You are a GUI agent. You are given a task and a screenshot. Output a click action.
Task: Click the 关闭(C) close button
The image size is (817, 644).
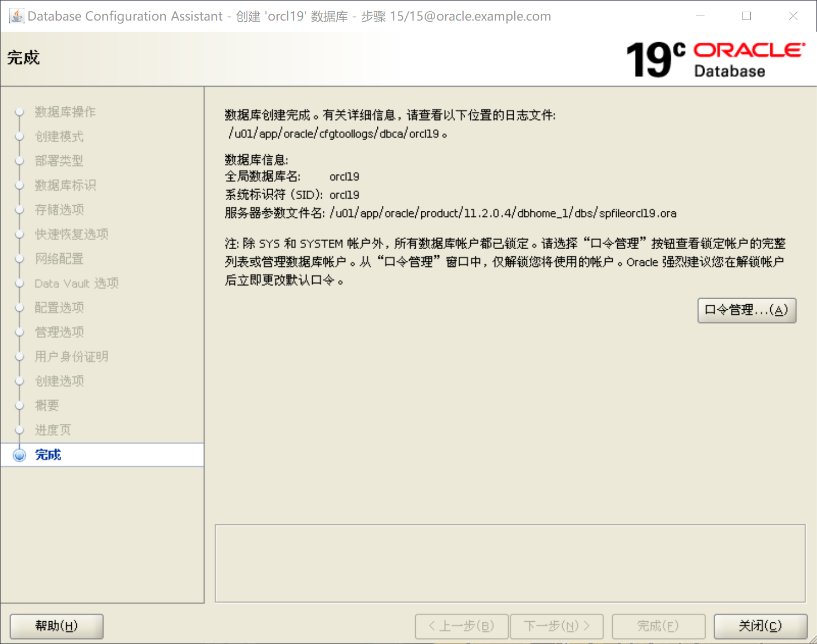[760, 626]
